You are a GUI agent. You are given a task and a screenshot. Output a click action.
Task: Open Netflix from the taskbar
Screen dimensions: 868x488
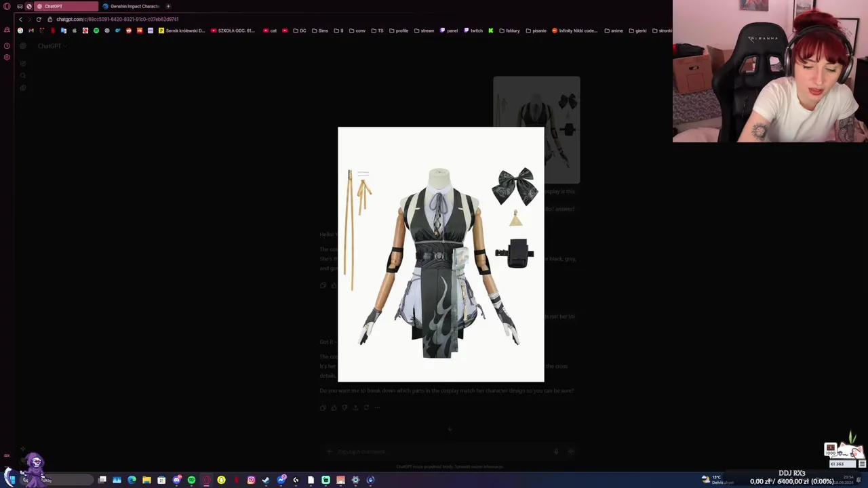coord(236,480)
